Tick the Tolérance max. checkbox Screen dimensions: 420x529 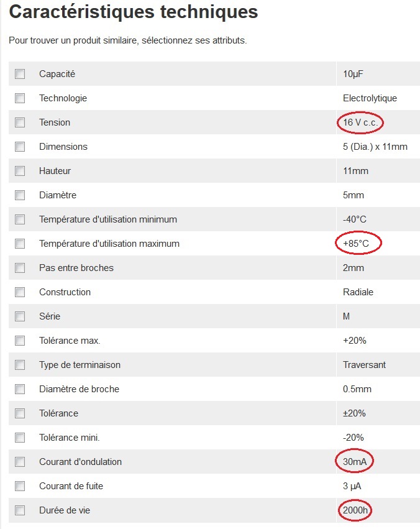coord(20,341)
